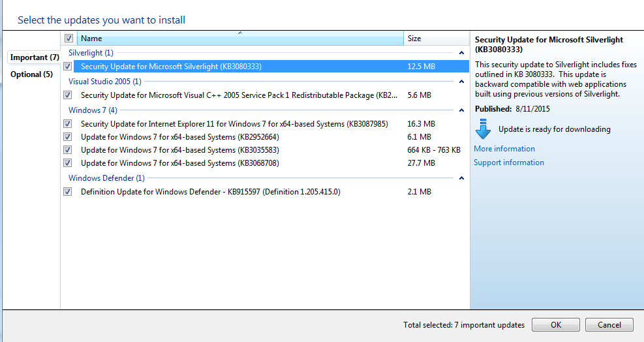Confirm selection with the OK button
644x342 pixels.
coord(556,325)
